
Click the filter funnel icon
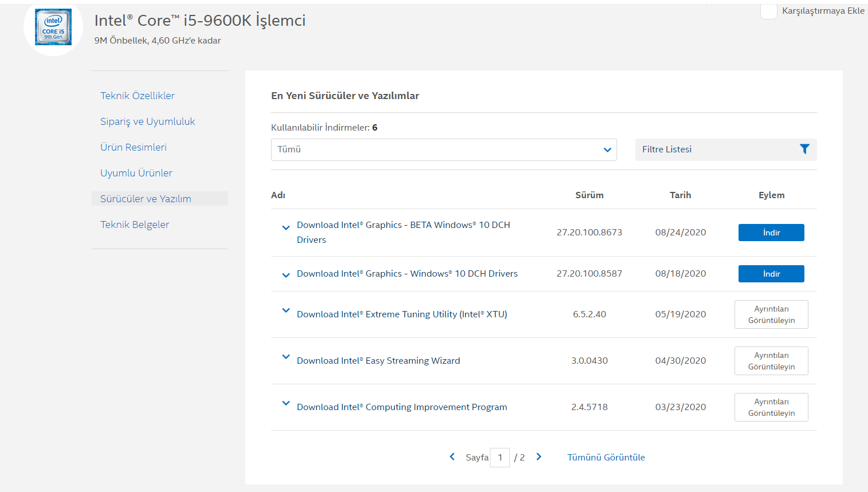tap(804, 149)
